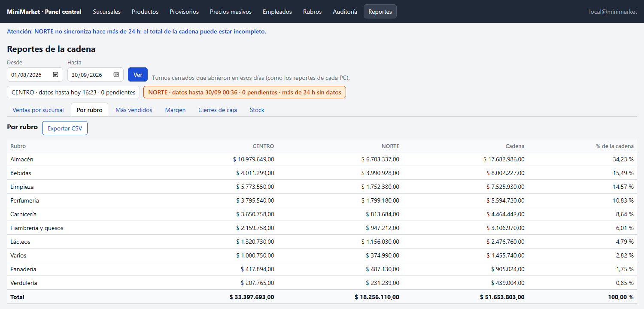This screenshot has height=309, width=644.
Task: Switch to Ventas por sucursal tab
Action: [38, 110]
